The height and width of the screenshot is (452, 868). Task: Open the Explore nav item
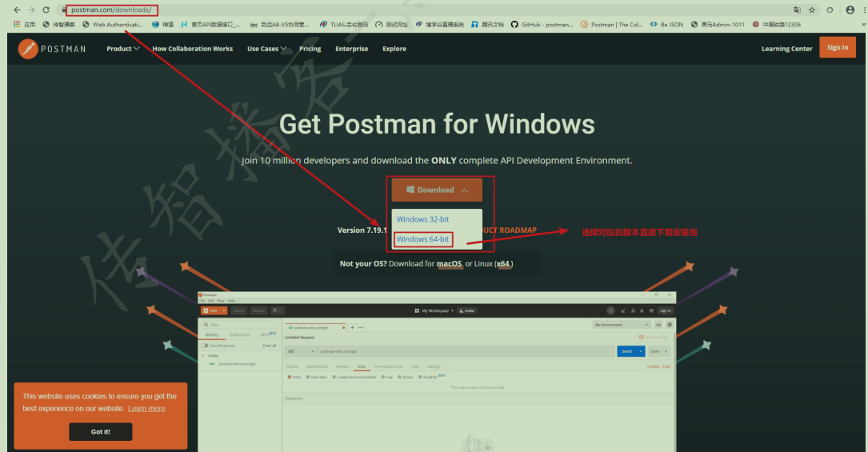tap(394, 49)
